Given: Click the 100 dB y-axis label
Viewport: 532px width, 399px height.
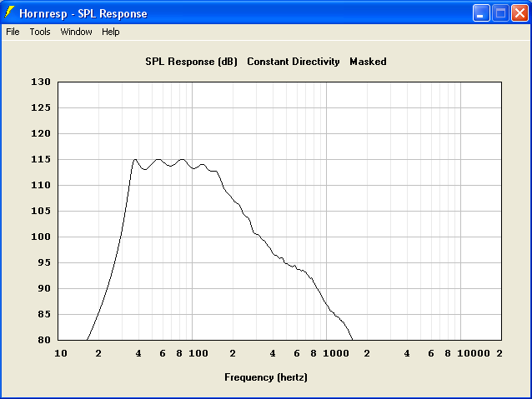Looking at the screenshot, I should click(x=41, y=237).
